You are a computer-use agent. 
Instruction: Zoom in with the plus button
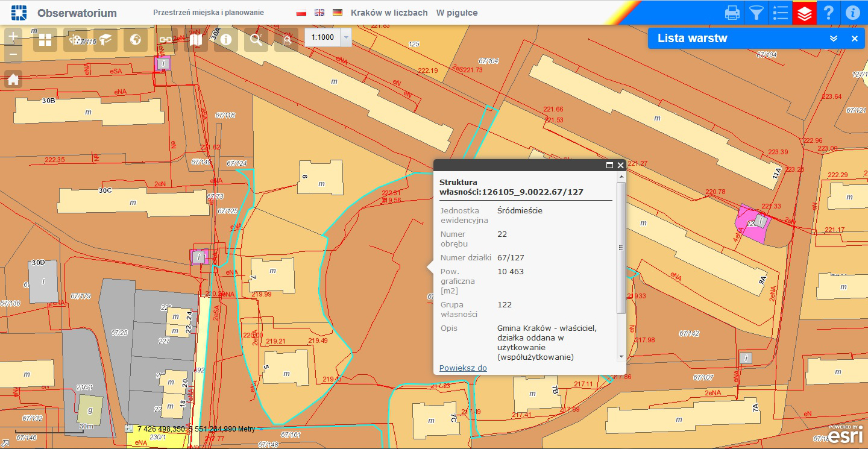coord(13,36)
